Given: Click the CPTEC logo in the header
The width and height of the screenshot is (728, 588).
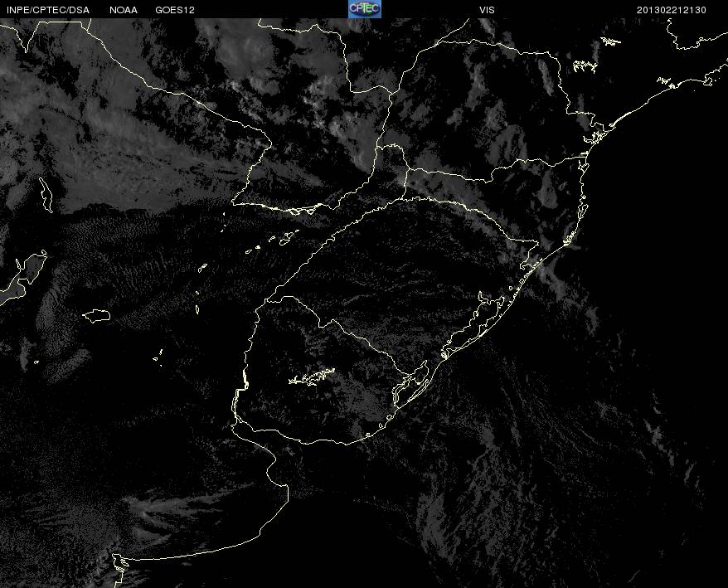Looking at the screenshot, I should (x=365, y=9).
